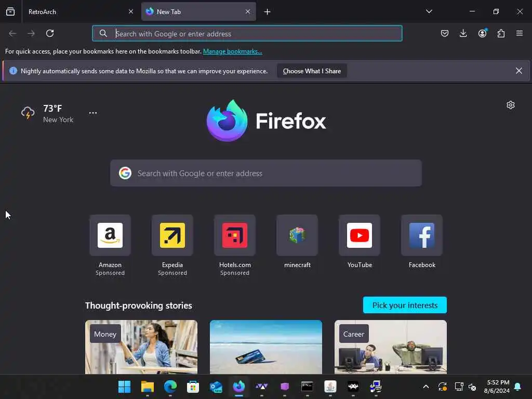Open the Money story thumbnail

[141, 347]
